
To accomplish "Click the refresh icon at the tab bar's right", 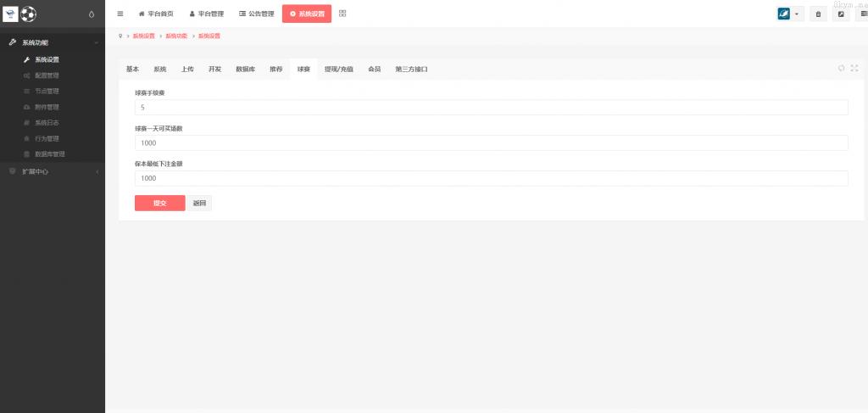I will pos(841,69).
